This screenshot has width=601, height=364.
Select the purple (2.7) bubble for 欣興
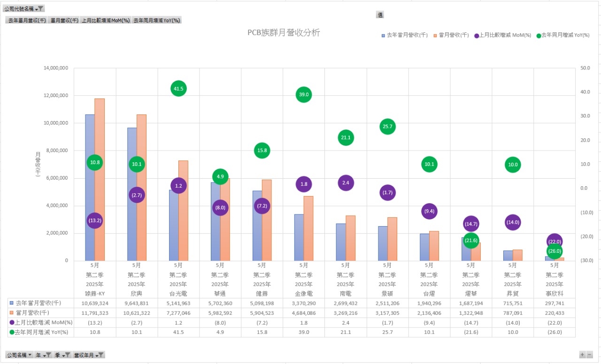click(x=137, y=195)
